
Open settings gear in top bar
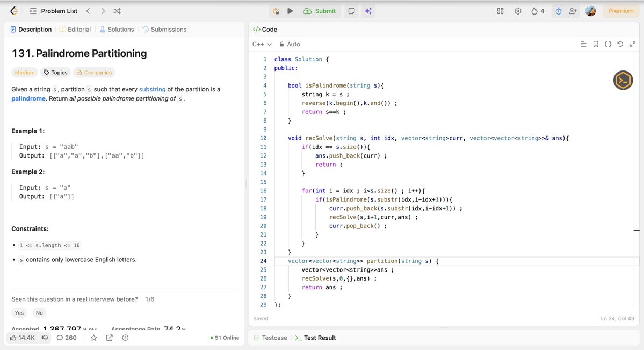[x=517, y=11]
